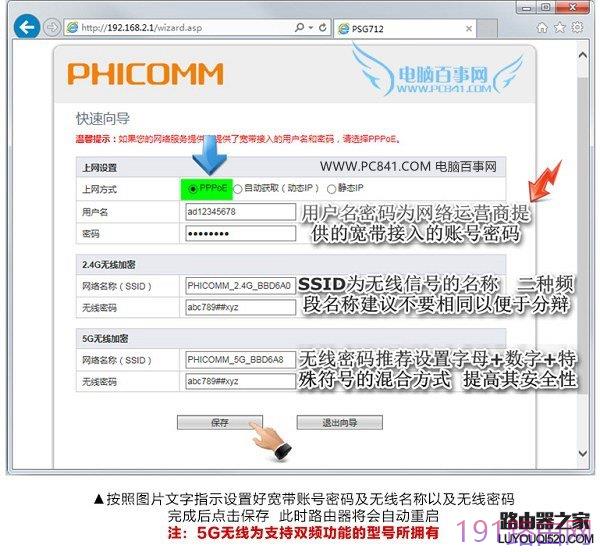The image size is (600, 552).
Task: Refresh the wizard.asp page
Action: pyautogui.click(x=323, y=28)
